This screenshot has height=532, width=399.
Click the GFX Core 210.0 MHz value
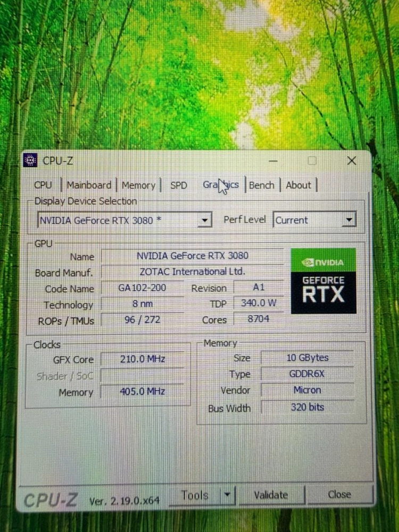tap(143, 359)
